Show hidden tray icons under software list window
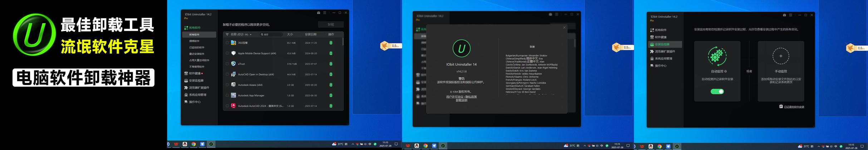 coord(353,144)
